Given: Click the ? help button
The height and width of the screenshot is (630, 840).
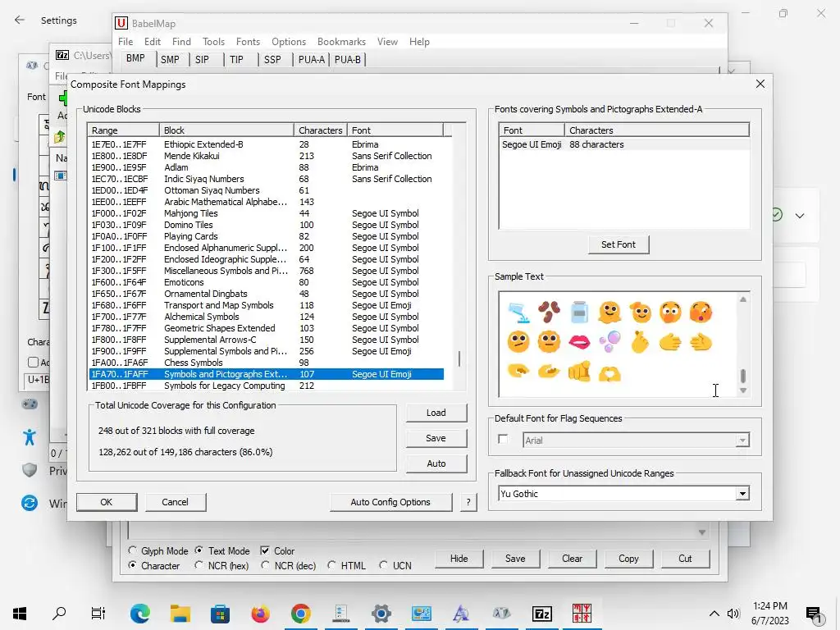Looking at the screenshot, I should tap(468, 502).
